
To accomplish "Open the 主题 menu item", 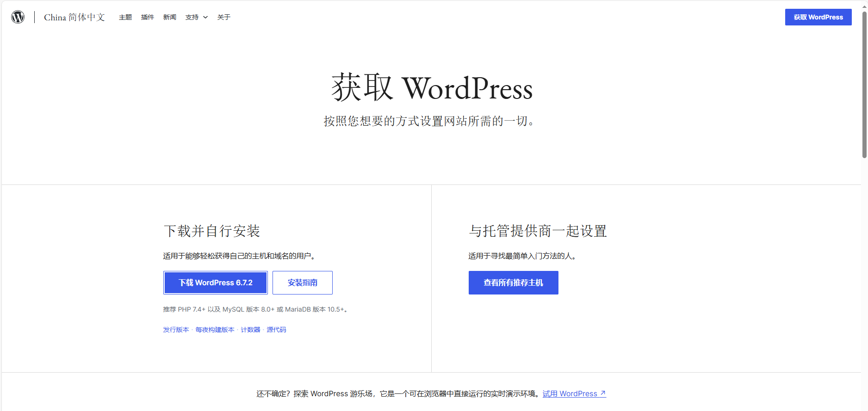I will 125,17.
